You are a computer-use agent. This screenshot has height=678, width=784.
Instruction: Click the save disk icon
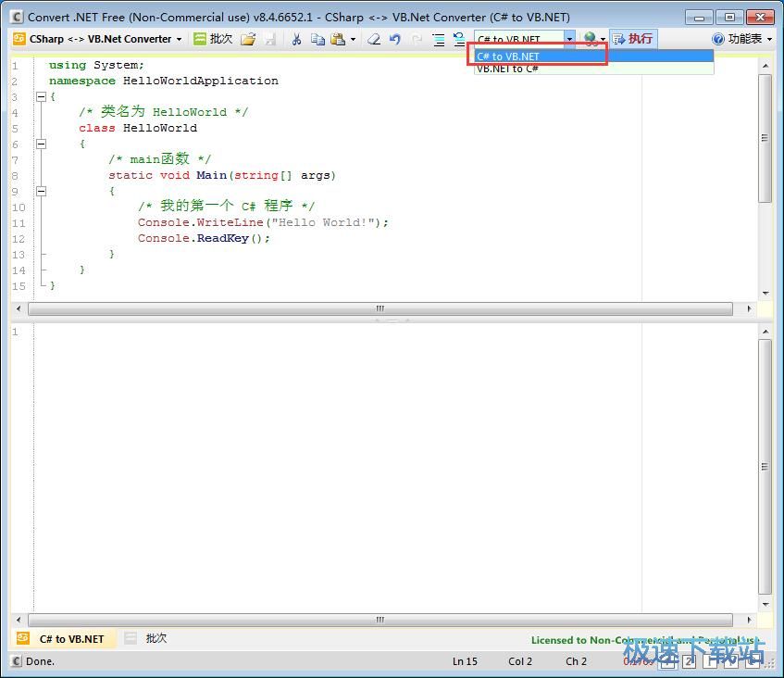[x=269, y=39]
